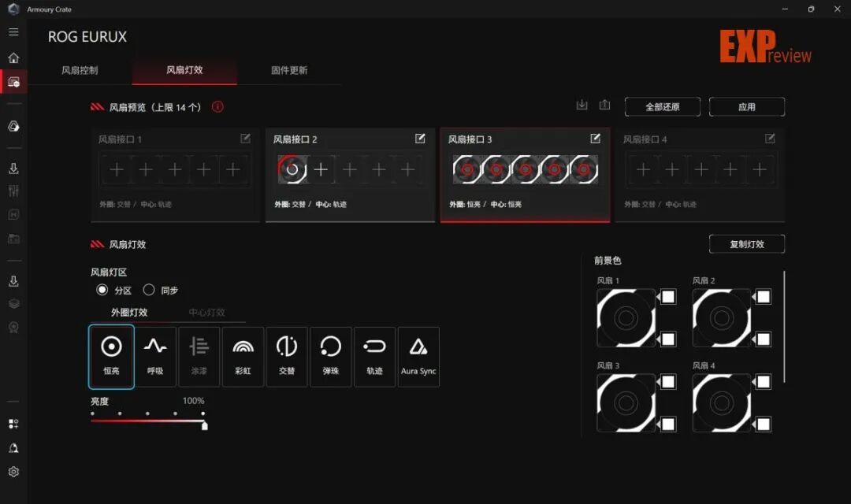Click the 风扇 1 foreground preview
Viewport: 851px width, 504px height.
(x=626, y=318)
